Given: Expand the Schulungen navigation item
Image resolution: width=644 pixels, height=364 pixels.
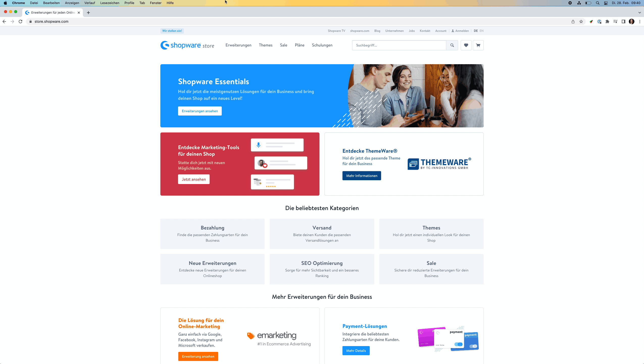Looking at the screenshot, I should [323, 45].
